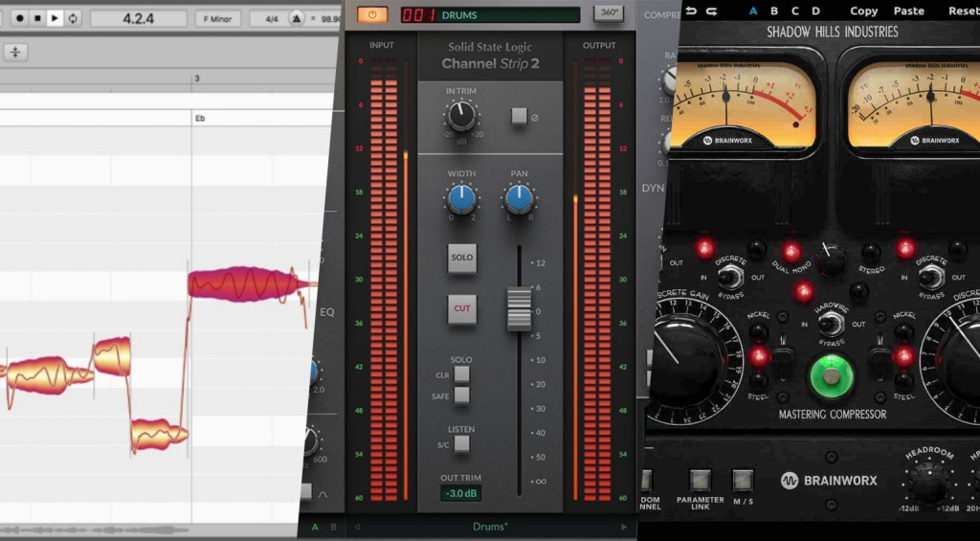Toggle the Melodyne metronome icon
The image size is (980, 541).
298,19
